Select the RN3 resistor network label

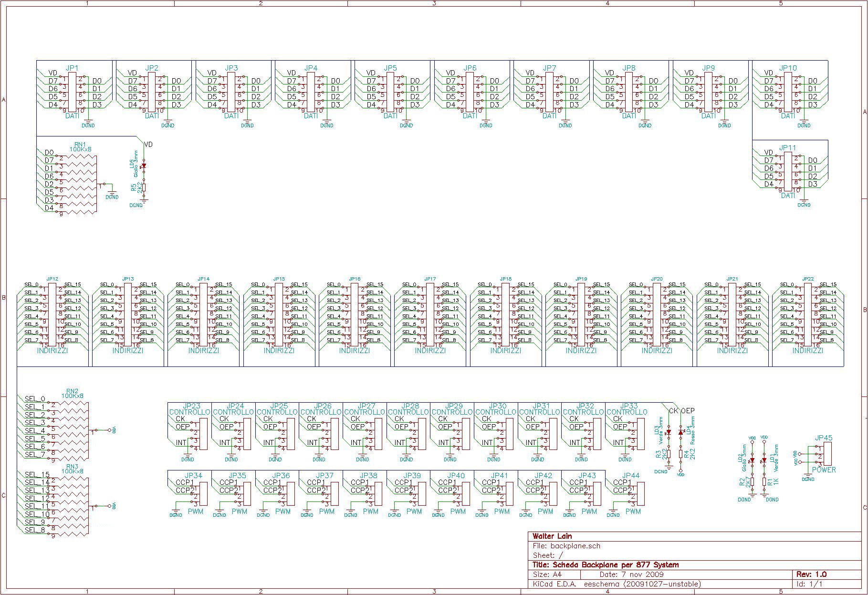[x=73, y=466]
